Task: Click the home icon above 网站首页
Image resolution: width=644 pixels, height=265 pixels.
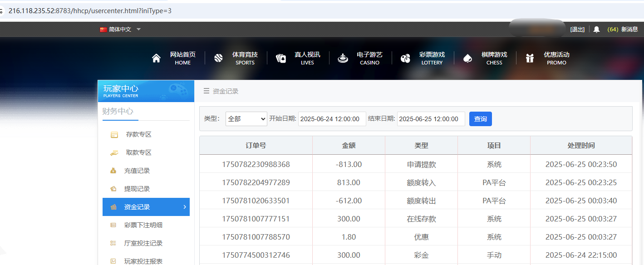Action: pyautogui.click(x=157, y=57)
